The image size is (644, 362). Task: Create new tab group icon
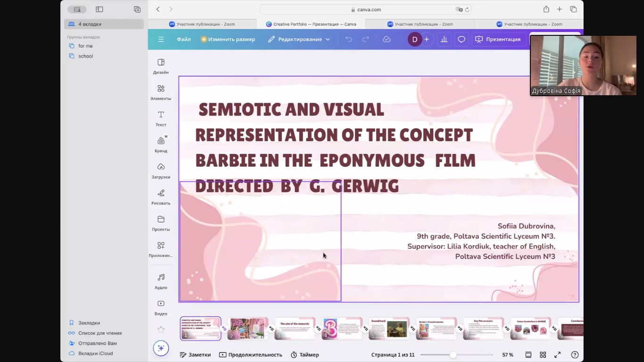click(137, 9)
